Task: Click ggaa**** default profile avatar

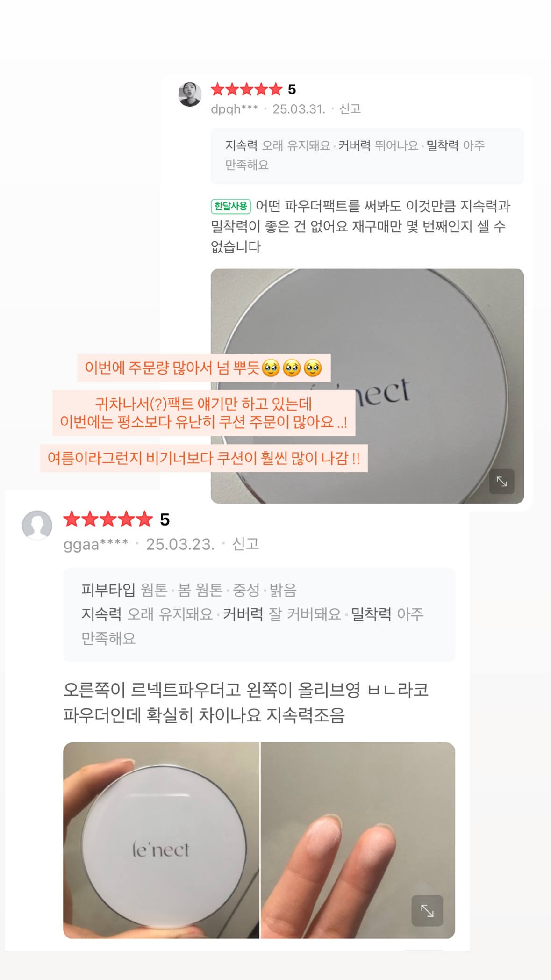Action: tap(37, 525)
